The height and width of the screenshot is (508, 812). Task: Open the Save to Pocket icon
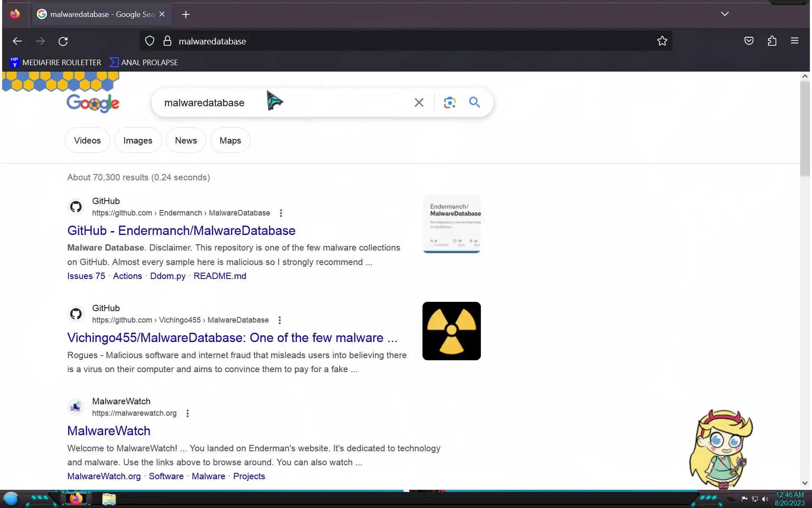pyautogui.click(x=749, y=41)
